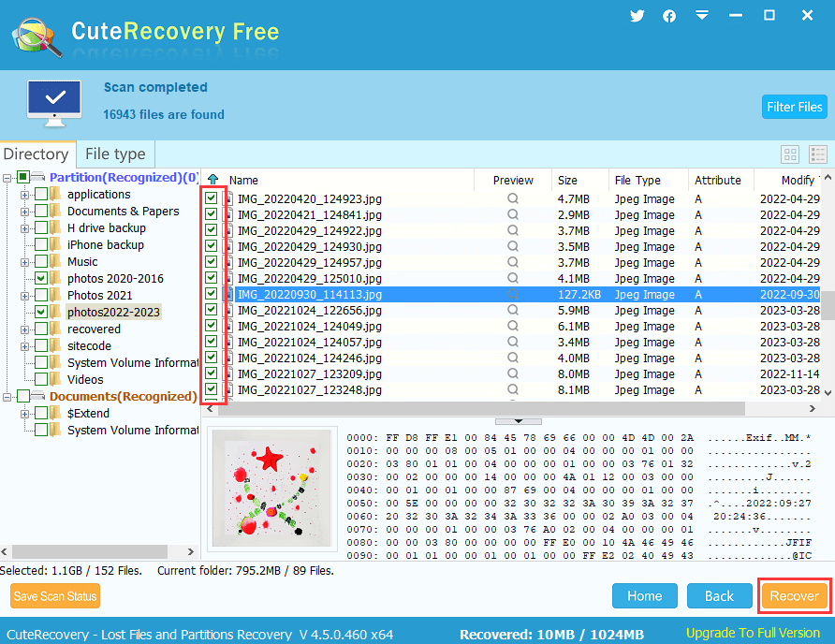Image resolution: width=835 pixels, height=644 pixels.
Task: Click the orange Recover button
Action: pyautogui.click(x=794, y=596)
